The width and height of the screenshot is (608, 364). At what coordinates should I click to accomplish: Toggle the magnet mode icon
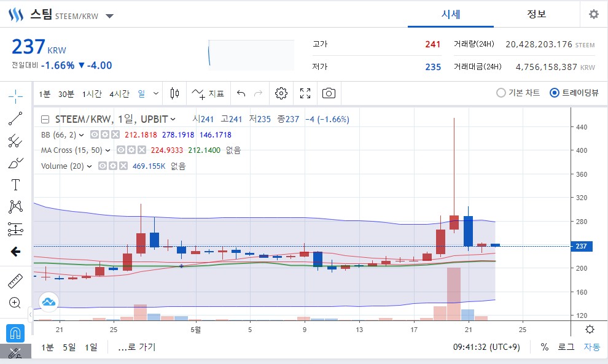pyautogui.click(x=15, y=333)
